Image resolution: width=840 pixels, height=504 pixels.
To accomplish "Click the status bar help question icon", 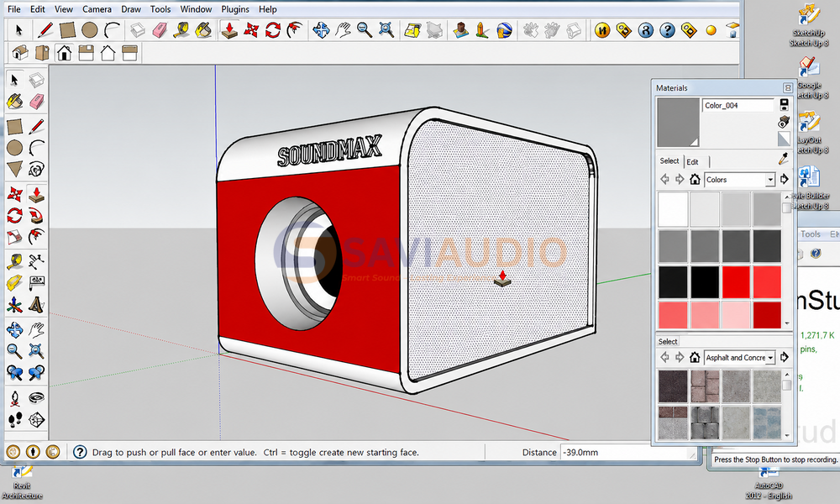I will coord(80,452).
